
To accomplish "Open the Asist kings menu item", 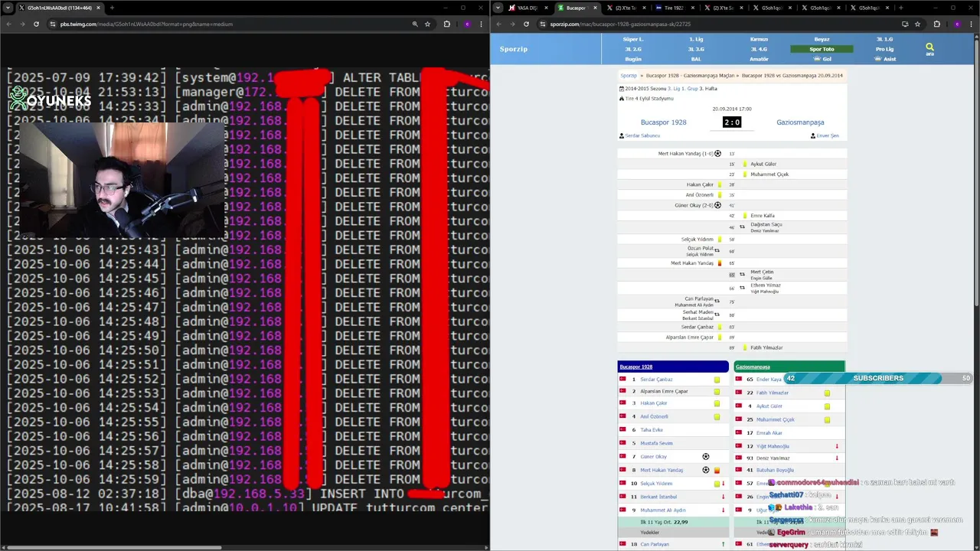I will (x=885, y=59).
